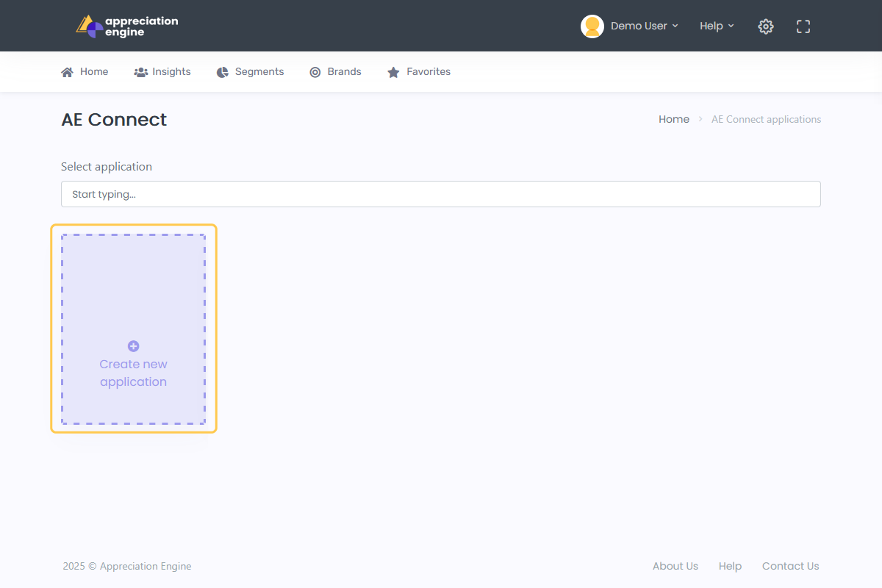Click the plus icon in new application card
Screen dimensions: 882x588
133,346
